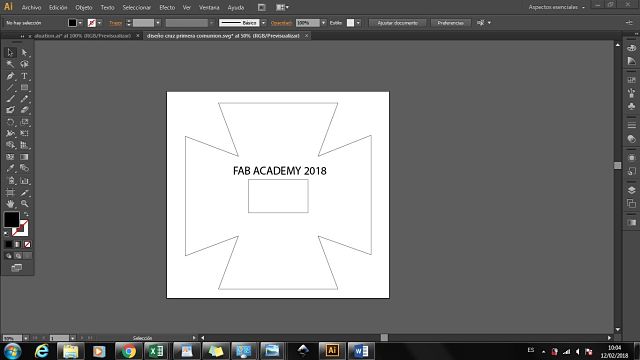This screenshot has height=360, width=640.
Task: Select the Rotate tool
Action: (10, 122)
